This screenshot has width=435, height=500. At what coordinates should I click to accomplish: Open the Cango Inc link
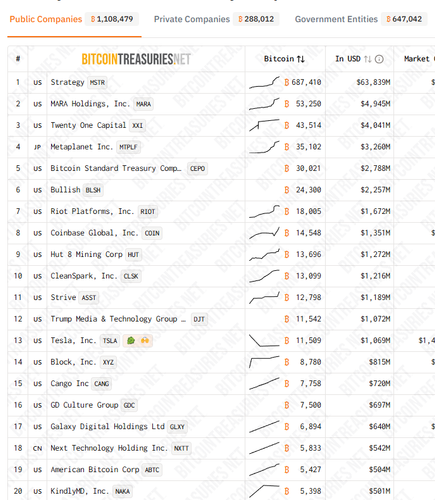point(69,383)
